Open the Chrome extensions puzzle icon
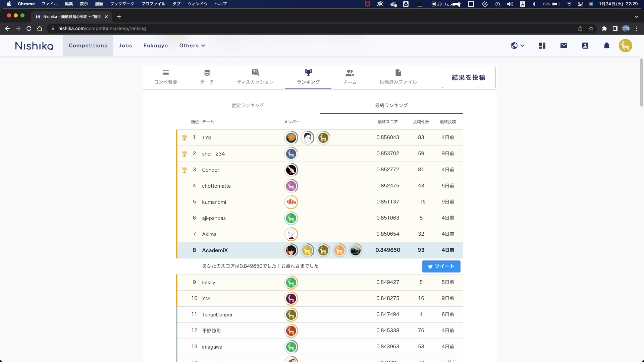Screen dimensions: 644x362 604,28
